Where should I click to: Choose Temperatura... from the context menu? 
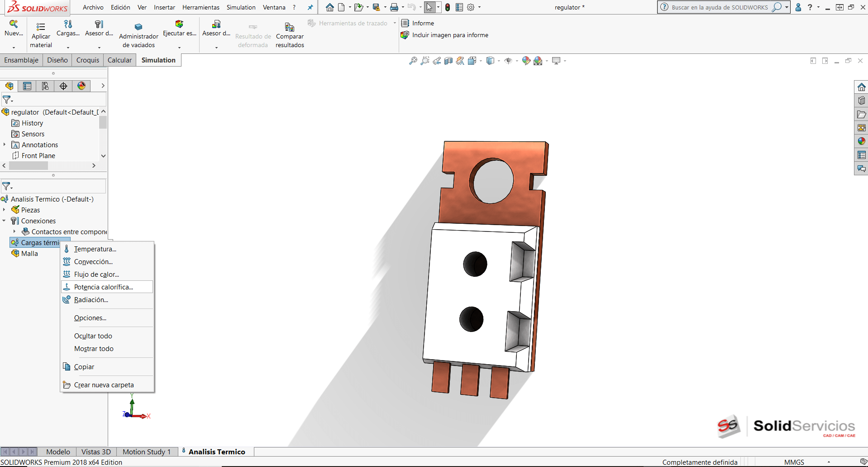pos(107,249)
